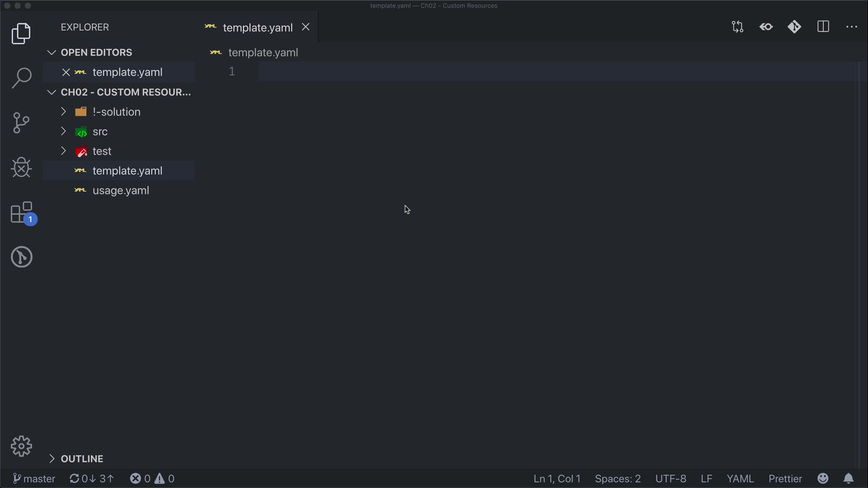Open the Extensions view with badge
Screen dimensions: 868x488
point(21,212)
